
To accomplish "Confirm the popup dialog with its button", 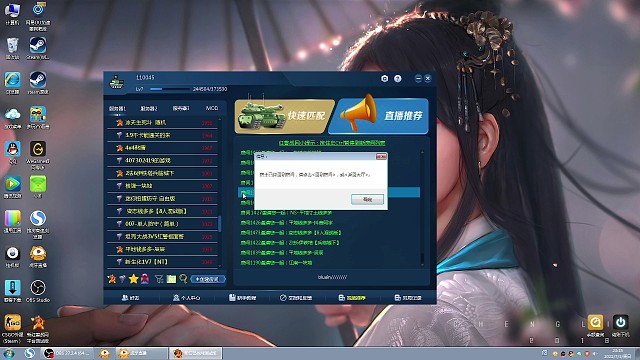I will pos(367,199).
